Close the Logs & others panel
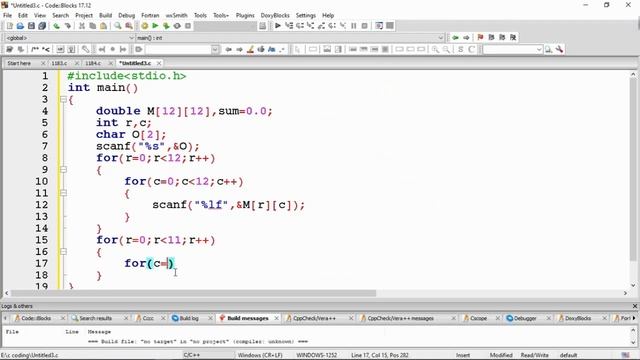 tap(635, 306)
